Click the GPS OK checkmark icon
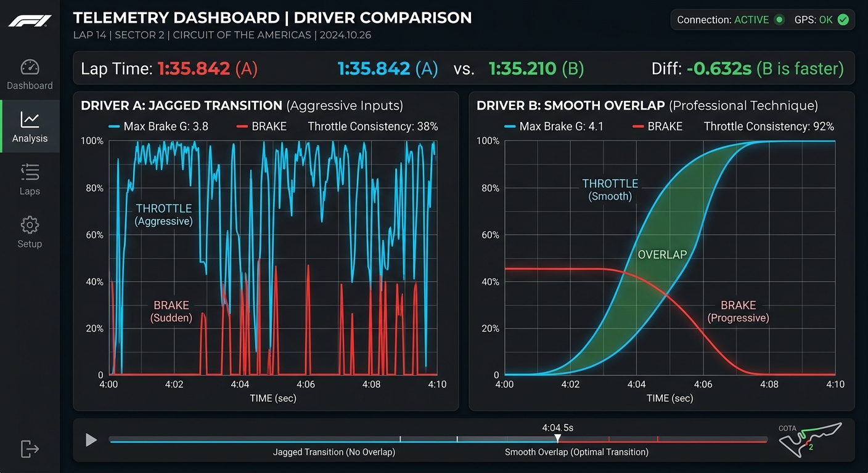 coord(843,20)
